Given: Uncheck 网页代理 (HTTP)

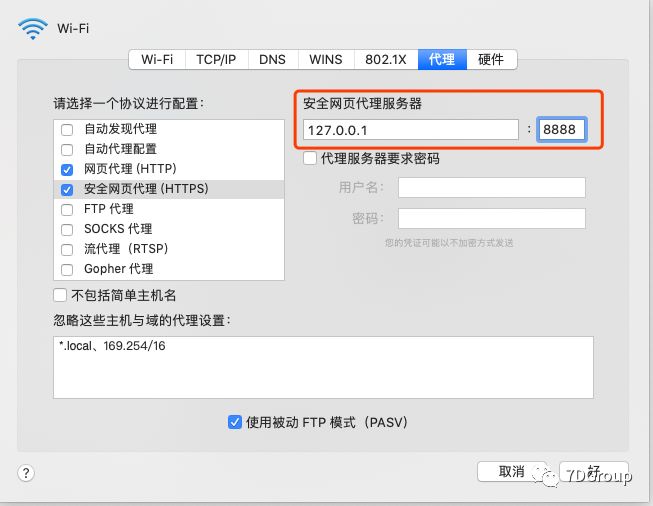Looking at the screenshot, I should (67, 169).
